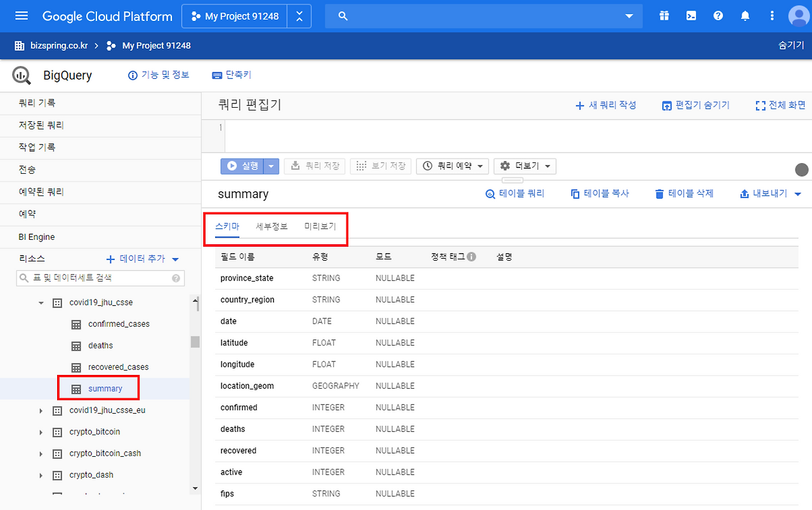Switch to the 미리보기 preview tab
The image size is (812, 510).
(x=320, y=226)
